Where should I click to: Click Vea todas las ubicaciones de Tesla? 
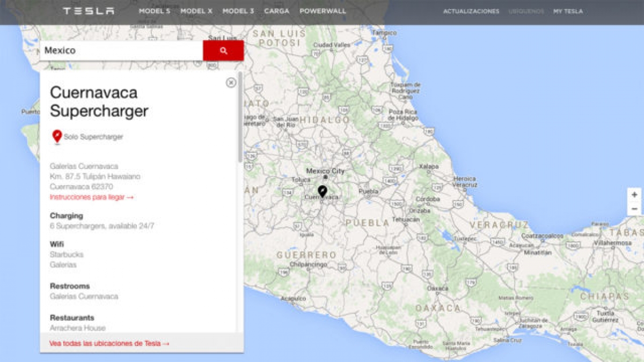(x=109, y=343)
